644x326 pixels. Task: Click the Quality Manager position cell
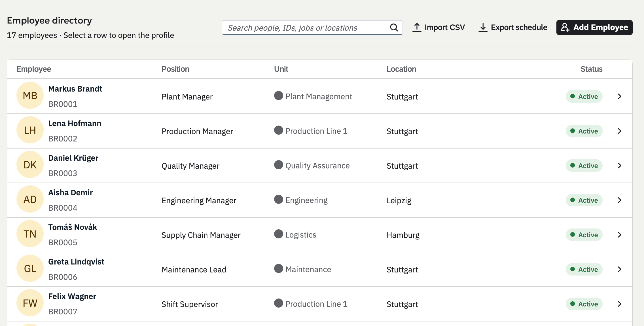coord(190,166)
